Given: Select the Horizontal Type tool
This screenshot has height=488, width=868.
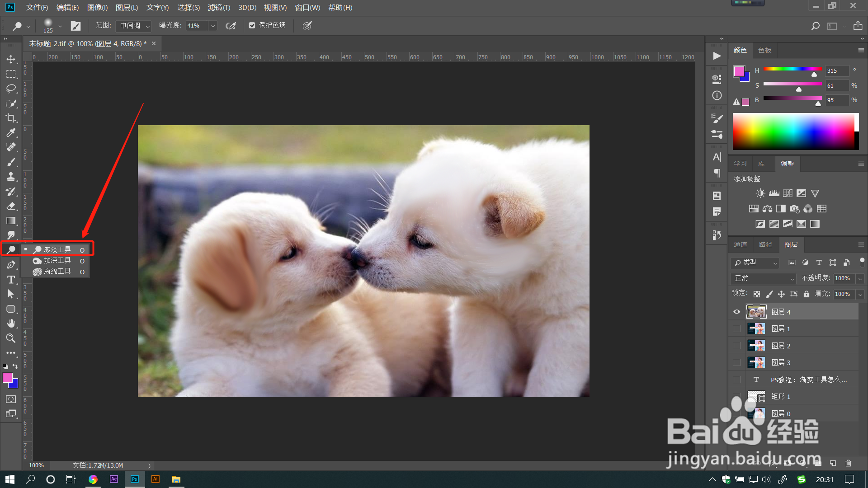Looking at the screenshot, I should click(11, 280).
